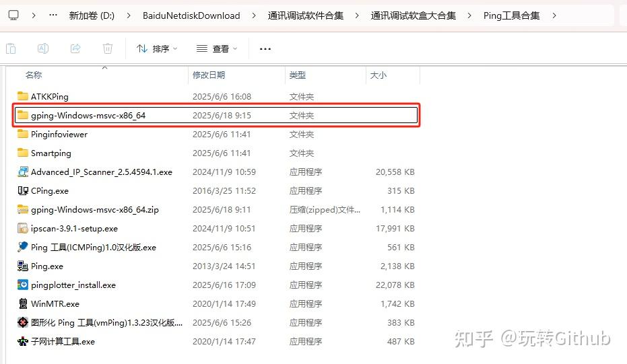This screenshot has width=627, height=364.
Task: Click size value 487 KB
Action: [x=401, y=341]
